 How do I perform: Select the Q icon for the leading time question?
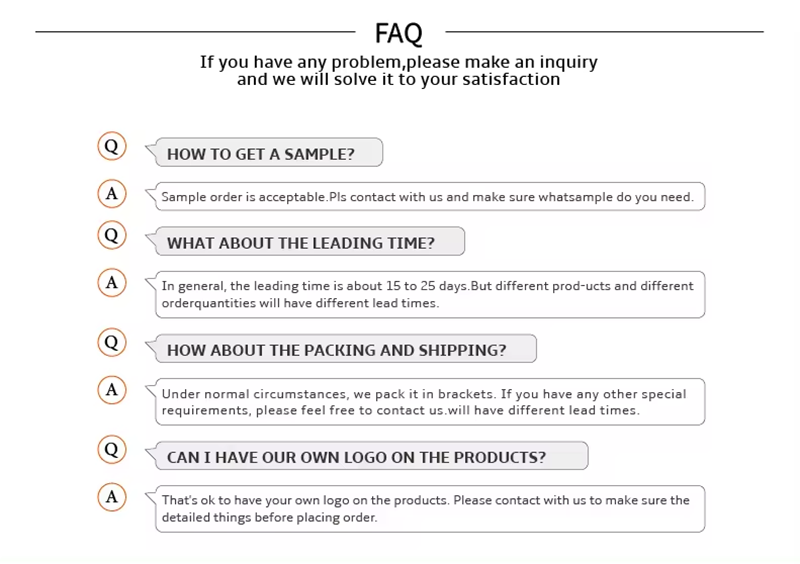[x=111, y=236]
